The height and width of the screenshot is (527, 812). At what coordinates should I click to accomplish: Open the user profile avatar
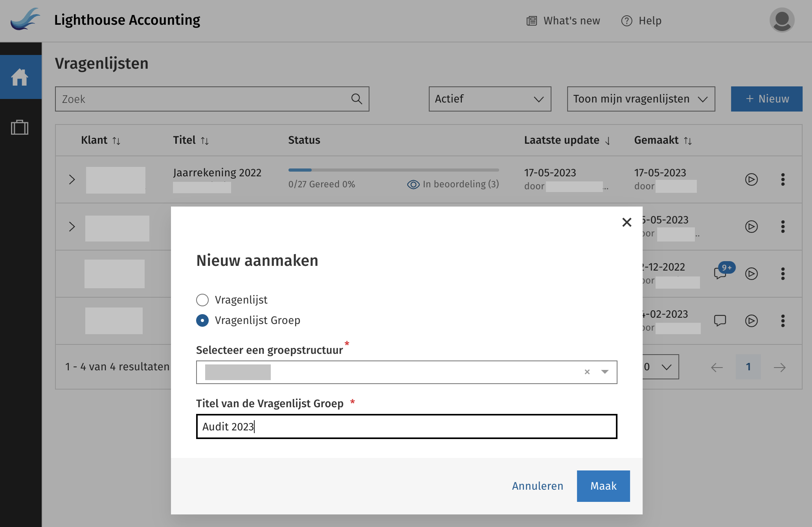tap(781, 20)
